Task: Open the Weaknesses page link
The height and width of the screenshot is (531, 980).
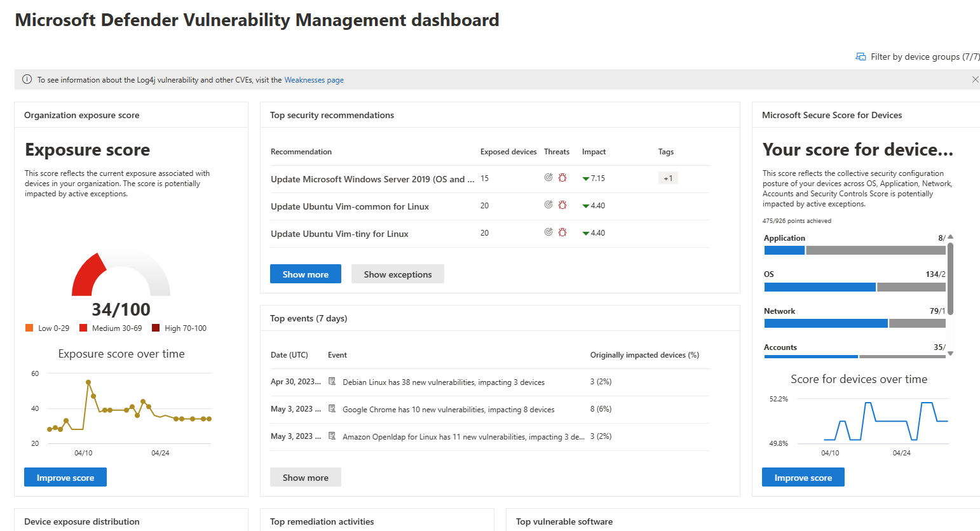Action: tap(314, 80)
